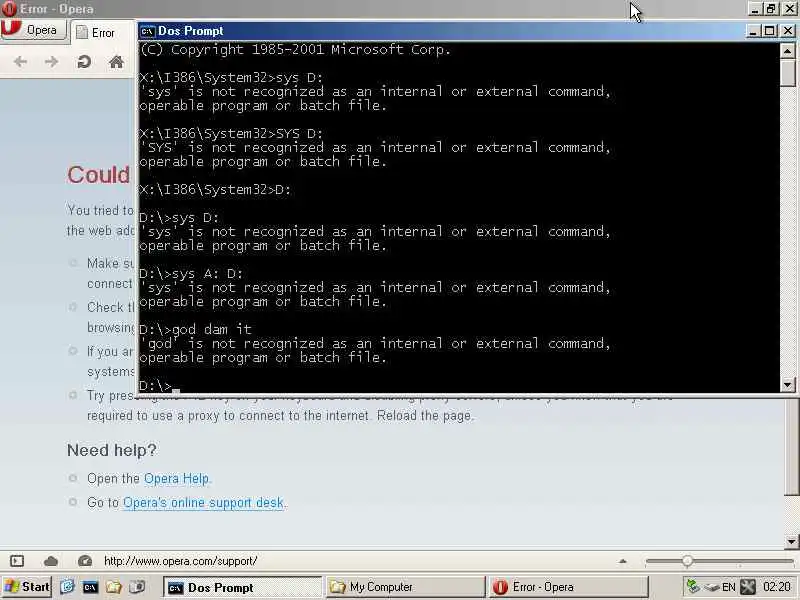800x600 pixels.
Task: Switch to Dos Prompt on the taskbar
Action: 243,587
